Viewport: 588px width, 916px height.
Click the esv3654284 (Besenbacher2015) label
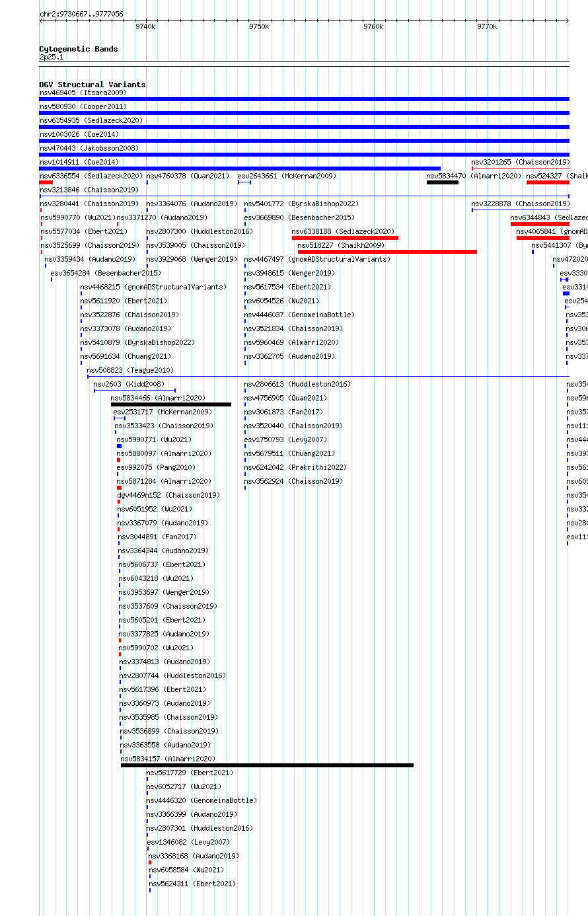click(x=106, y=273)
